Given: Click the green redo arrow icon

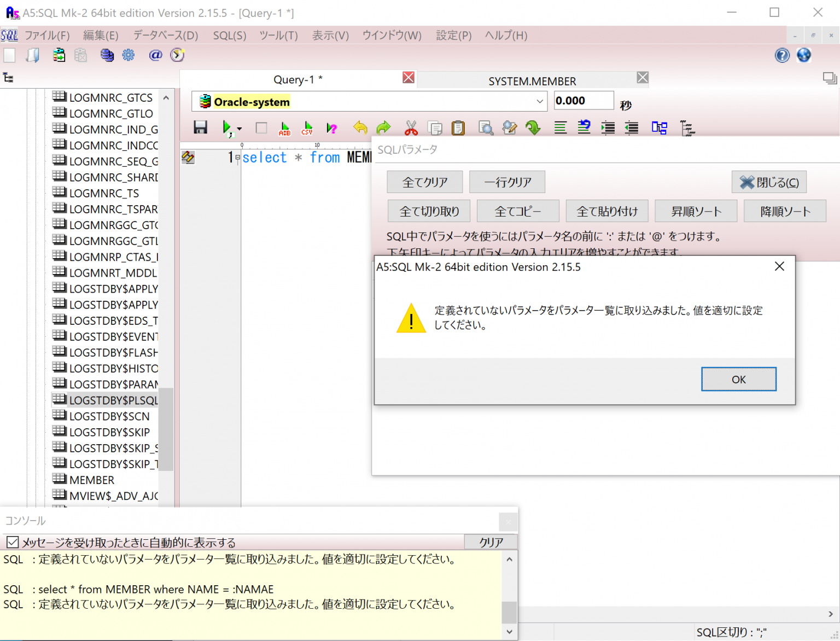Looking at the screenshot, I should tap(384, 128).
